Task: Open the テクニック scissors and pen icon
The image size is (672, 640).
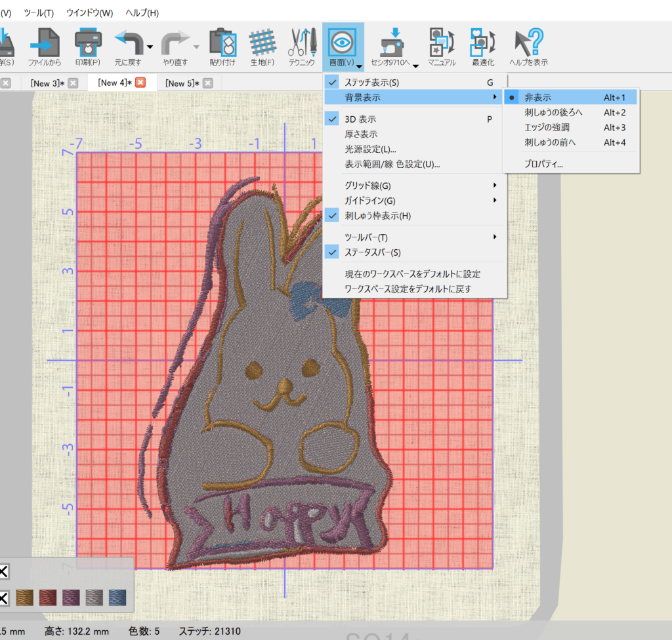Action: [x=301, y=44]
